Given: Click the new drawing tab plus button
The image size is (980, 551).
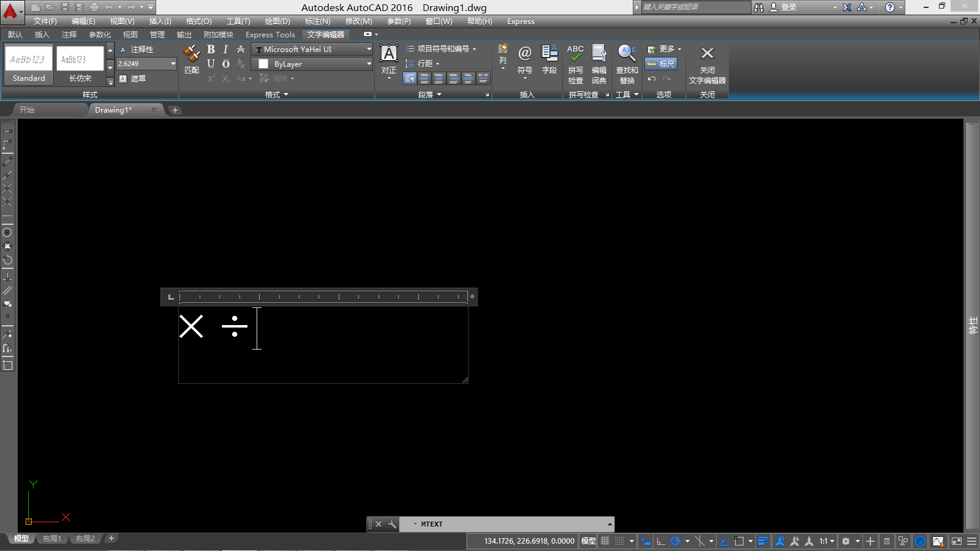Looking at the screenshot, I should pos(175,110).
